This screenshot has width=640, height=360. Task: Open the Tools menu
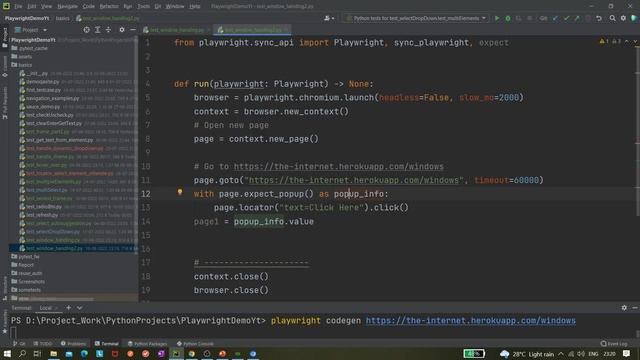[143, 7]
